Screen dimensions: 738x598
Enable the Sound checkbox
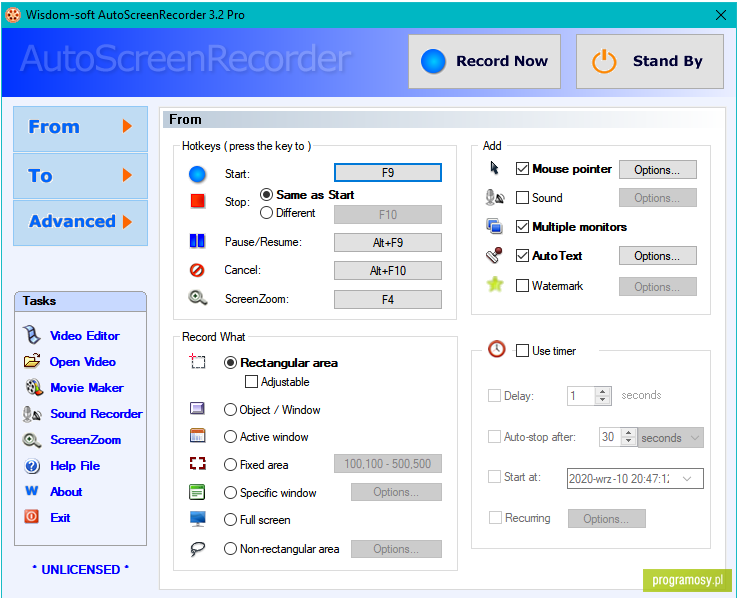[522, 198]
